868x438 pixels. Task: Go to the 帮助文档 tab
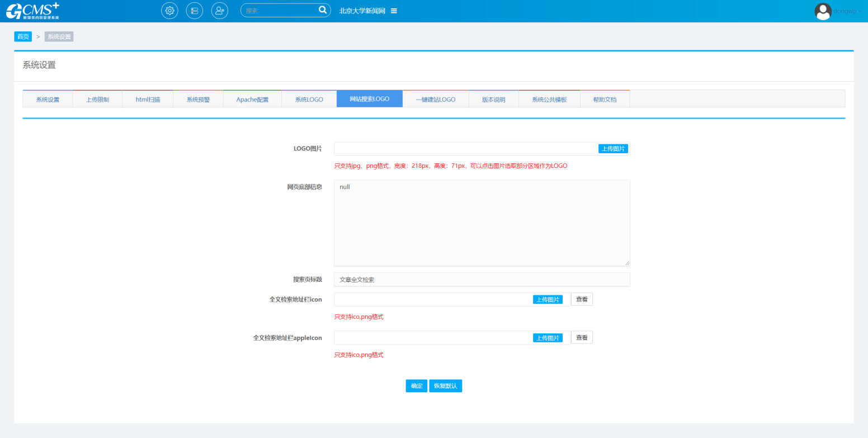pyautogui.click(x=605, y=100)
